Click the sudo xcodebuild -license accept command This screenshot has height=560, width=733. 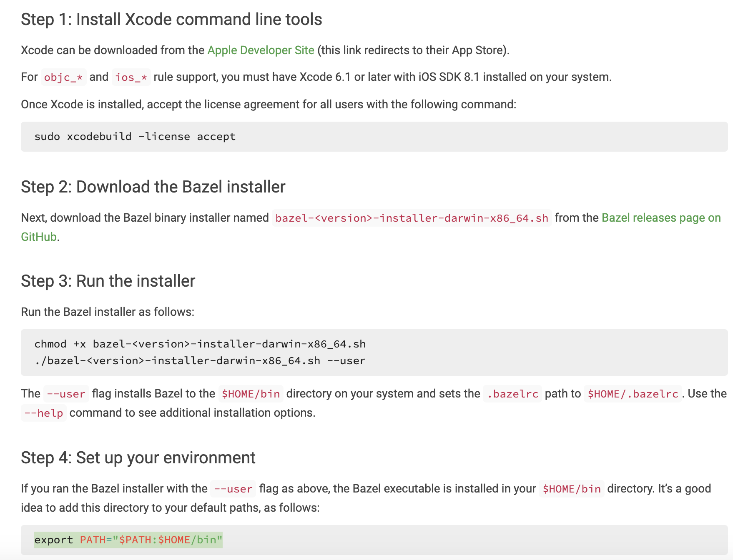(x=135, y=136)
